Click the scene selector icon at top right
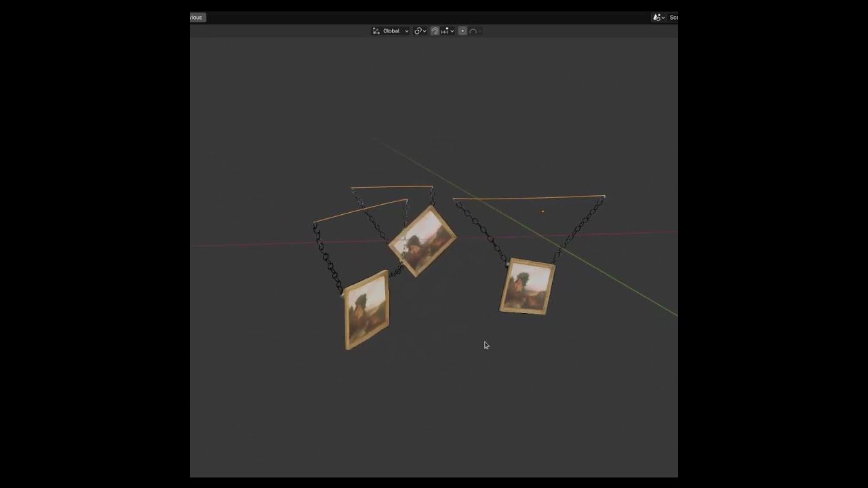868x488 pixels. coord(658,18)
